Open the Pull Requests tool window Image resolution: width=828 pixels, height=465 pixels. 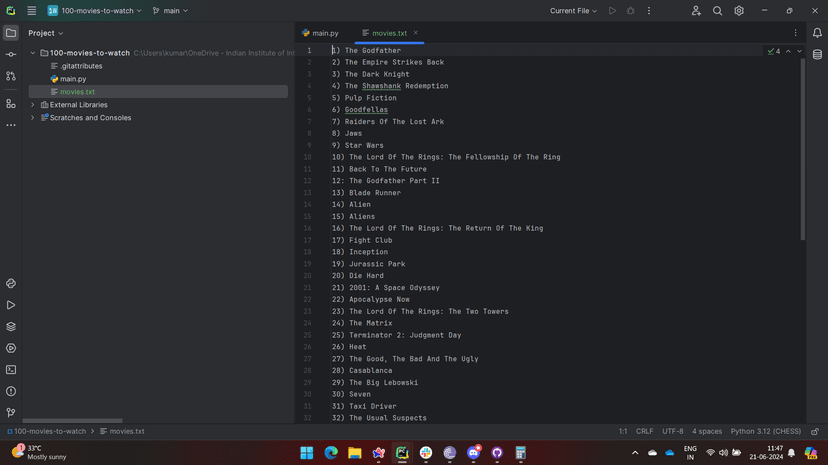tap(11, 76)
